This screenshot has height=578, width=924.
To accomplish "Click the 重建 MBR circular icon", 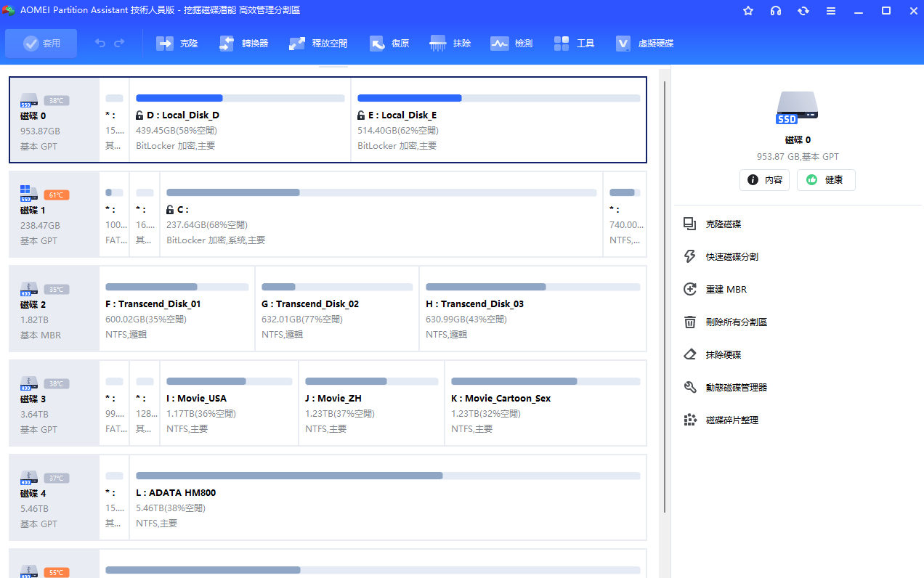I will pyautogui.click(x=690, y=290).
